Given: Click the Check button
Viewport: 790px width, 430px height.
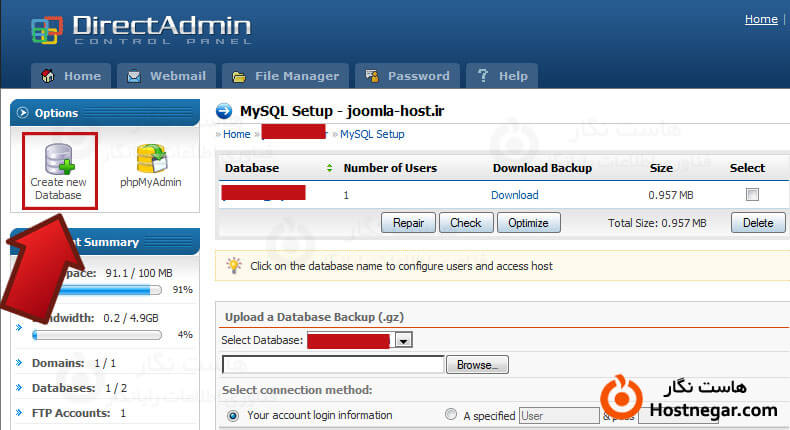Looking at the screenshot, I should (x=466, y=223).
